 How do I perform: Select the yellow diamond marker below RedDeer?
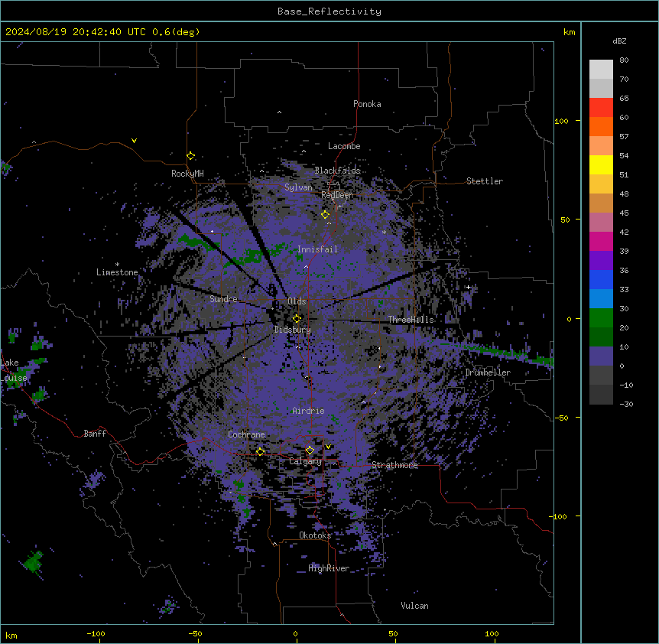click(x=326, y=214)
